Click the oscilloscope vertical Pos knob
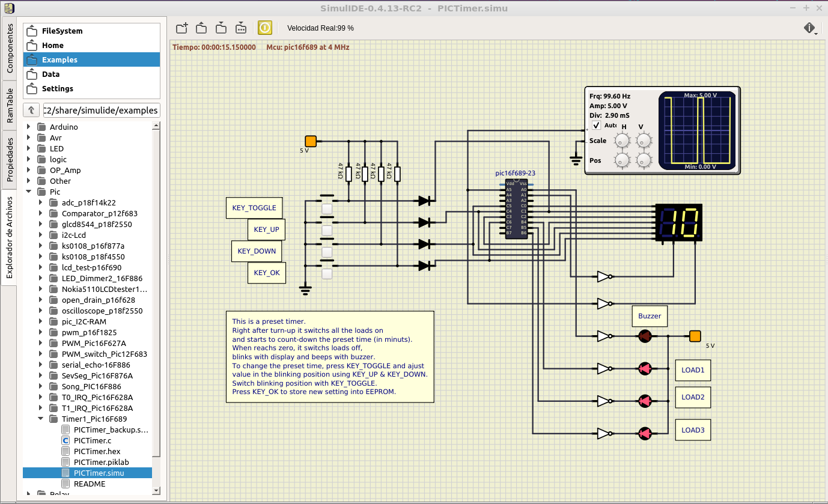The height and width of the screenshot is (504, 828). [x=644, y=160]
